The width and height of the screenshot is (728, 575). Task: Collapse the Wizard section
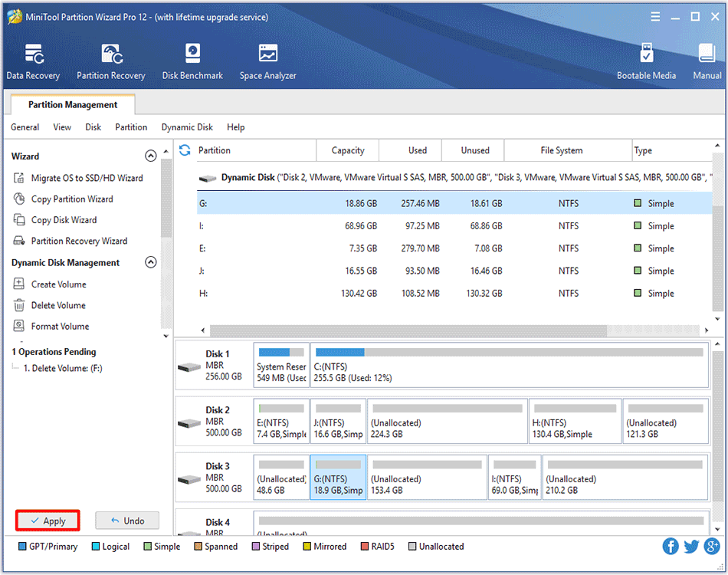click(x=150, y=156)
